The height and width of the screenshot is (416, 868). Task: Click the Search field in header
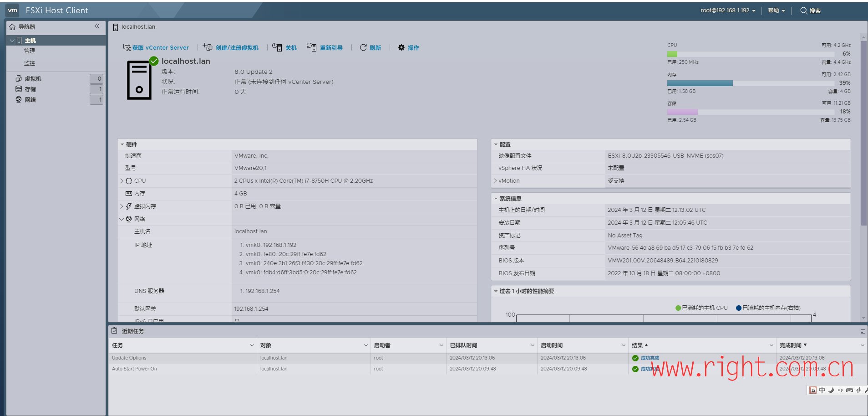pos(811,10)
